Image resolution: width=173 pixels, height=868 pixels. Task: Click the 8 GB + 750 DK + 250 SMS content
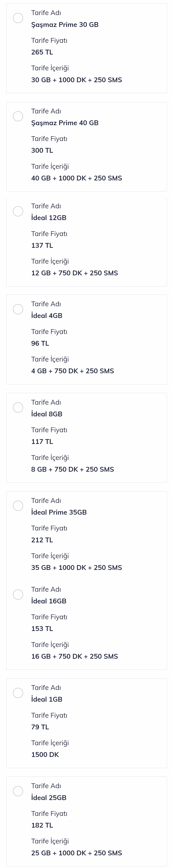(73, 469)
